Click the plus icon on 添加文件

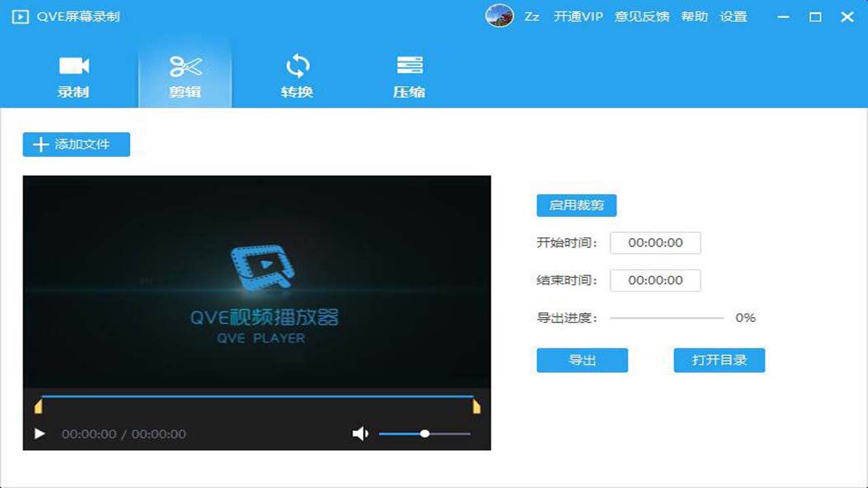tap(40, 144)
